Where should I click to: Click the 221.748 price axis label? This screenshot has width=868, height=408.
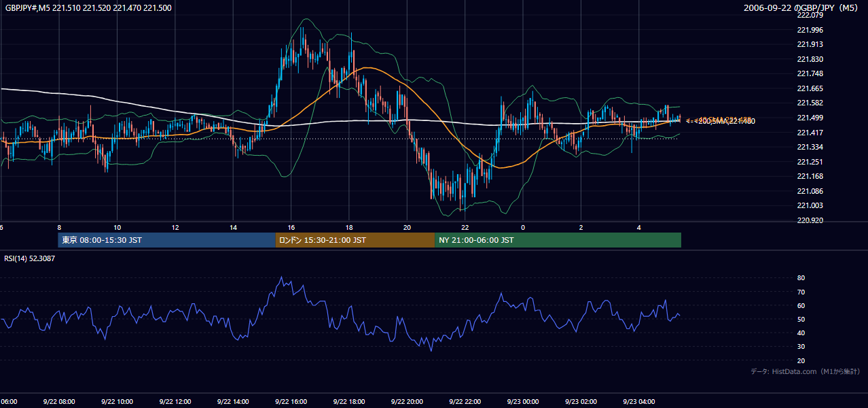click(x=810, y=73)
